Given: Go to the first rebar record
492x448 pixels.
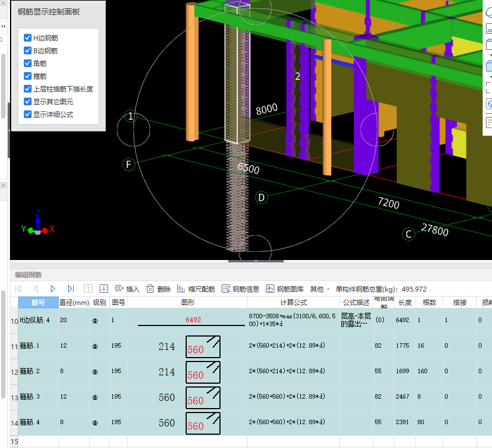Looking at the screenshot, I should click(18, 288).
